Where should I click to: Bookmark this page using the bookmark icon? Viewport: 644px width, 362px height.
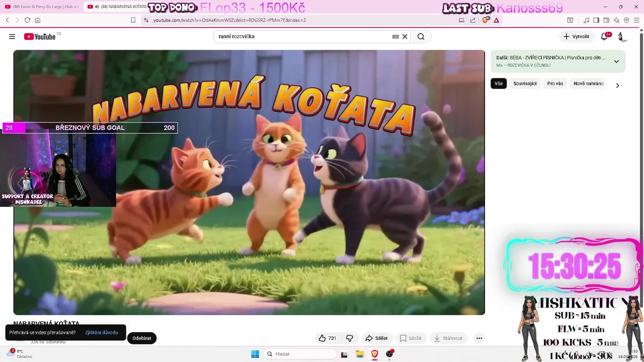(x=133, y=20)
